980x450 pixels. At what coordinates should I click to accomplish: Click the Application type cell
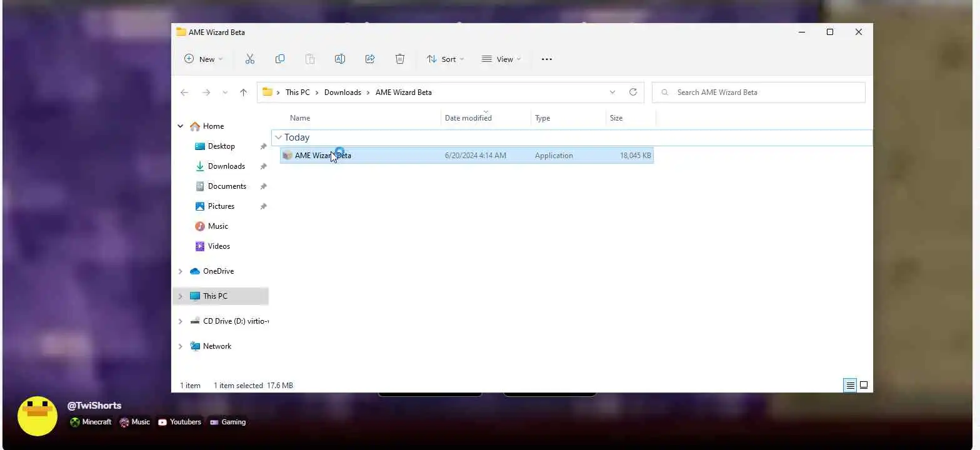[x=554, y=156]
